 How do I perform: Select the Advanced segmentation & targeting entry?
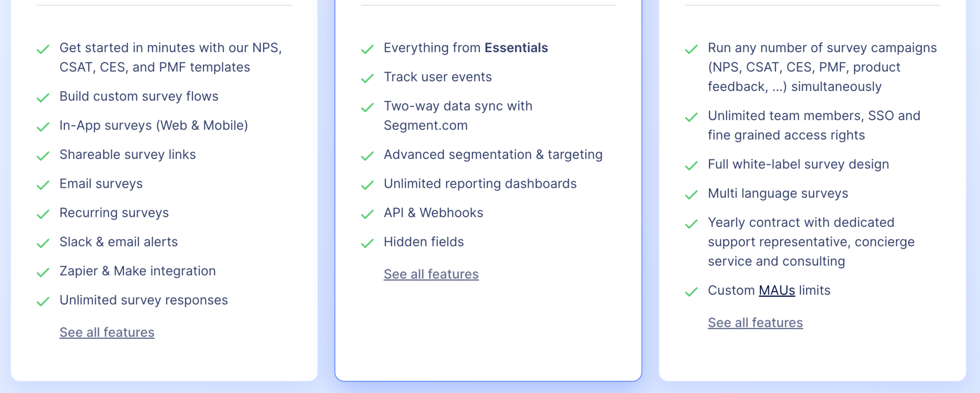[x=493, y=155]
